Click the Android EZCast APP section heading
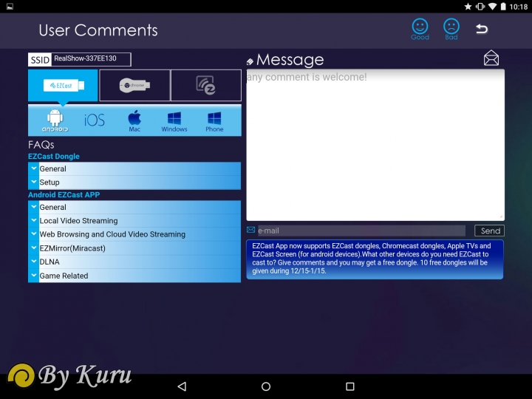This screenshot has height=399, width=532. [64, 195]
